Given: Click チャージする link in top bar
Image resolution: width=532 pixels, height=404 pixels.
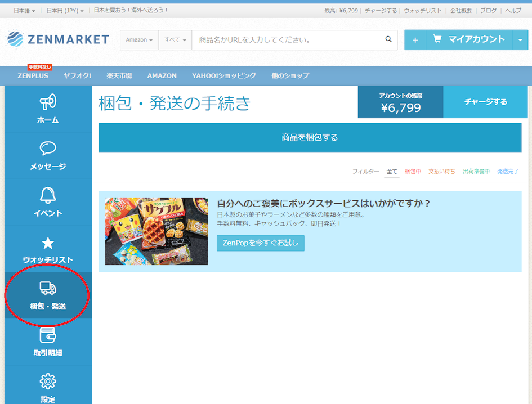Looking at the screenshot, I should point(381,11).
